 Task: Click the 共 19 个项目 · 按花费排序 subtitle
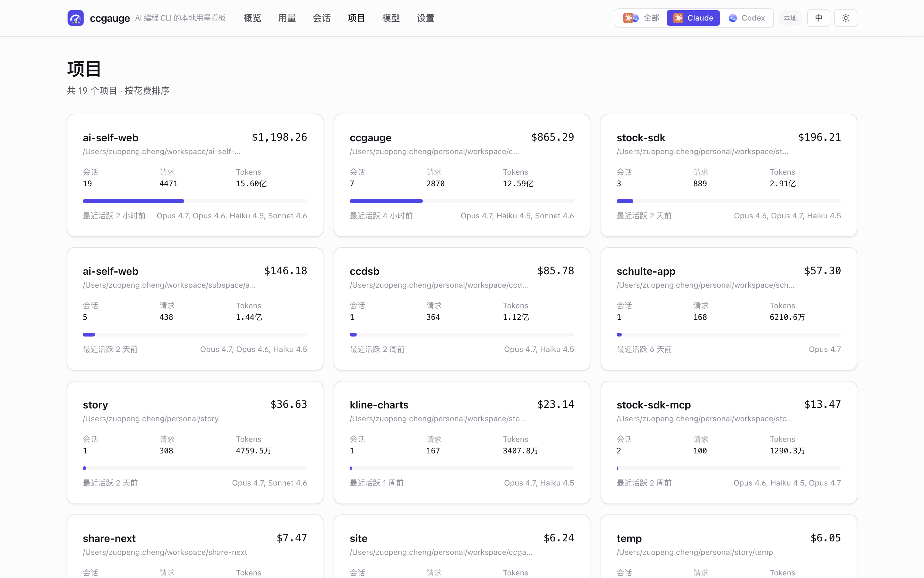pos(118,91)
